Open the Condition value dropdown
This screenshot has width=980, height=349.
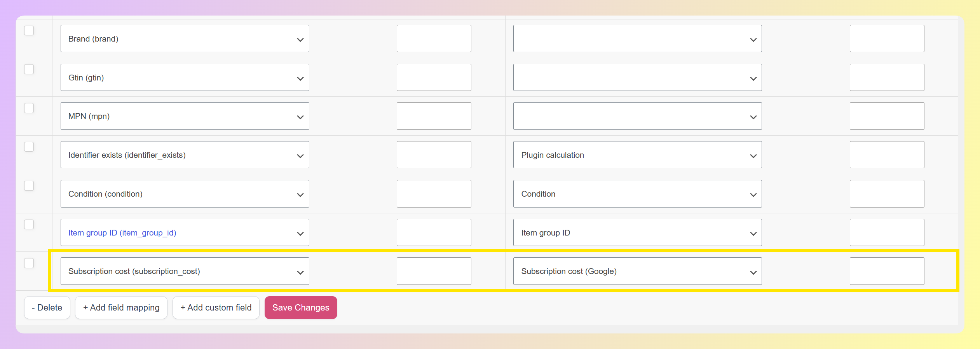(x=637, y=194)
